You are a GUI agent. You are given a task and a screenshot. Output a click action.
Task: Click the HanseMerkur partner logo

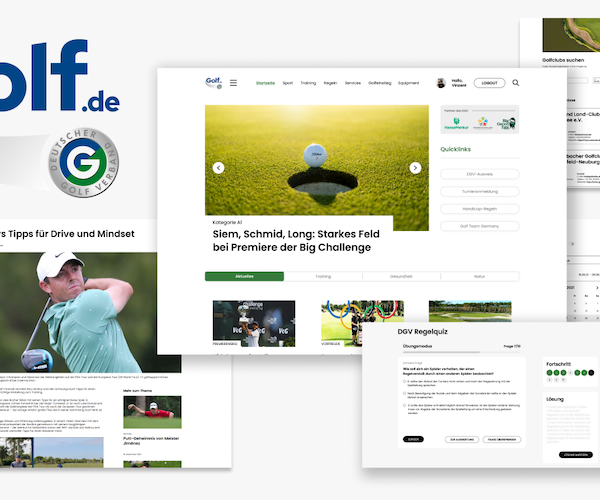(456, 124)
